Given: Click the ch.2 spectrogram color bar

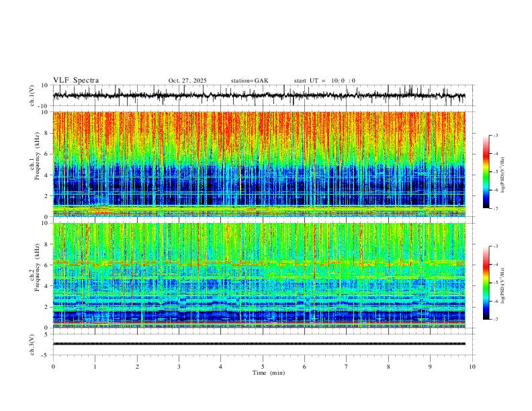Looking at the screenshot, I should 486,283.
